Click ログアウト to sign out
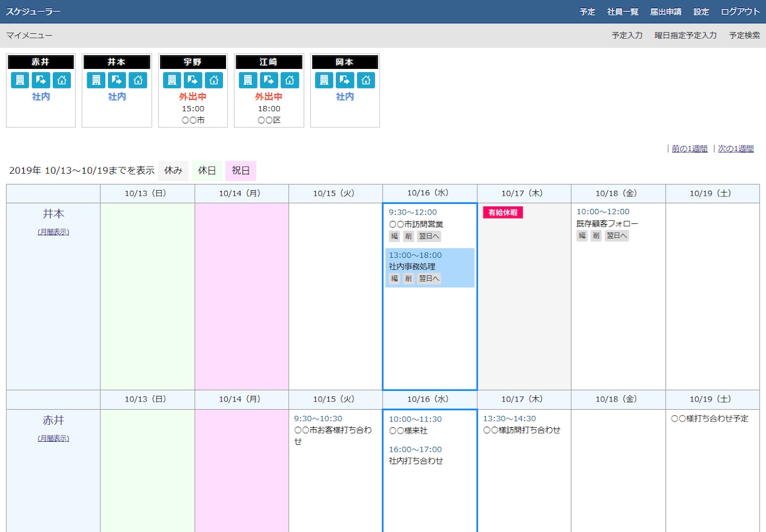Image resolution: width=766 pixels, height=532 pixels. [740, 12]
